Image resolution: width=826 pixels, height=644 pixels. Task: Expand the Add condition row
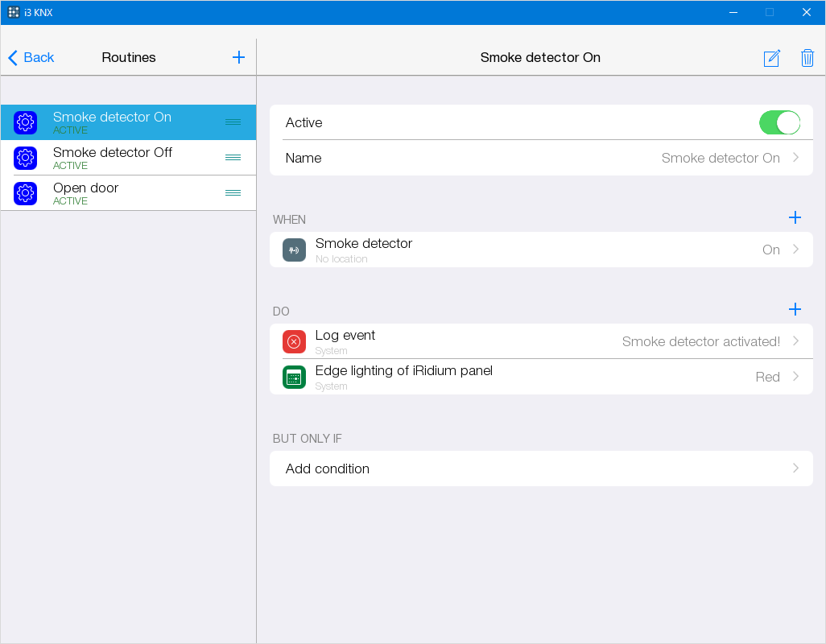pos(795,469)
